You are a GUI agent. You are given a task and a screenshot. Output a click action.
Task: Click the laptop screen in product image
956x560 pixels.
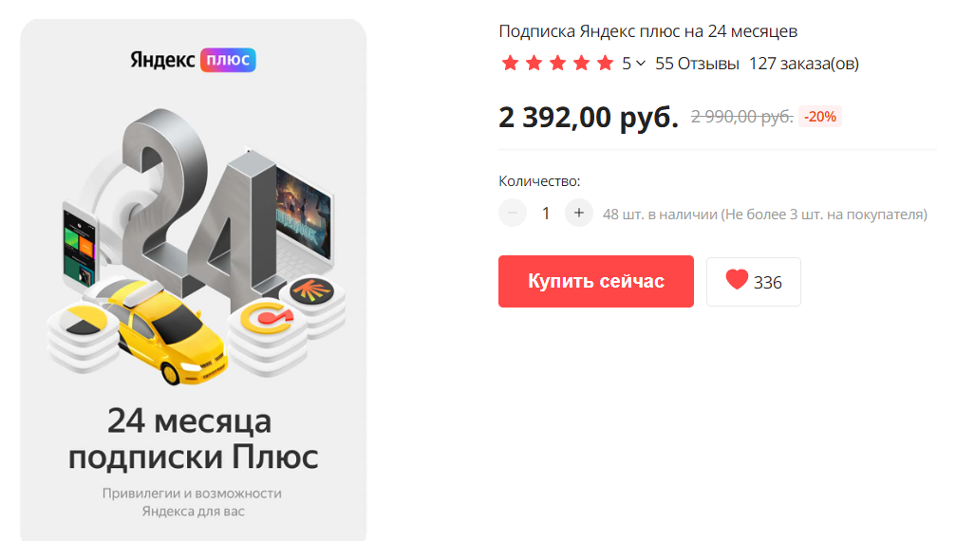(304, 215)
